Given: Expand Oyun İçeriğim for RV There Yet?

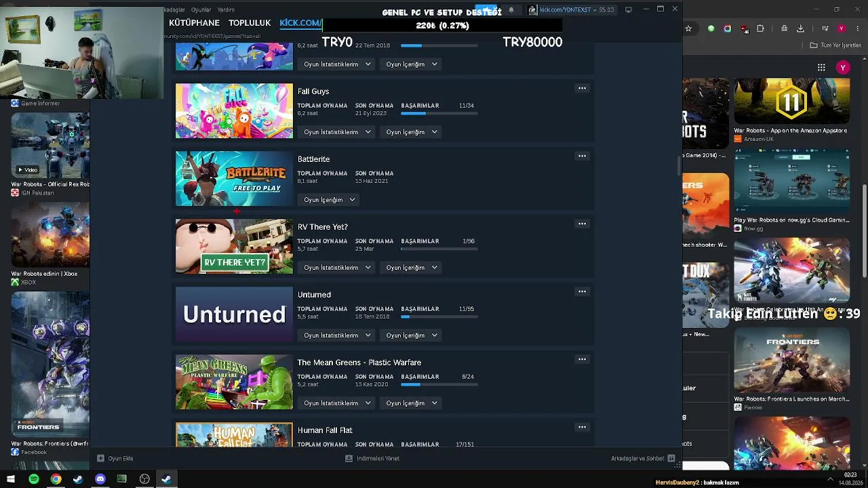Looking at the screenshot, I should point(412,268).
